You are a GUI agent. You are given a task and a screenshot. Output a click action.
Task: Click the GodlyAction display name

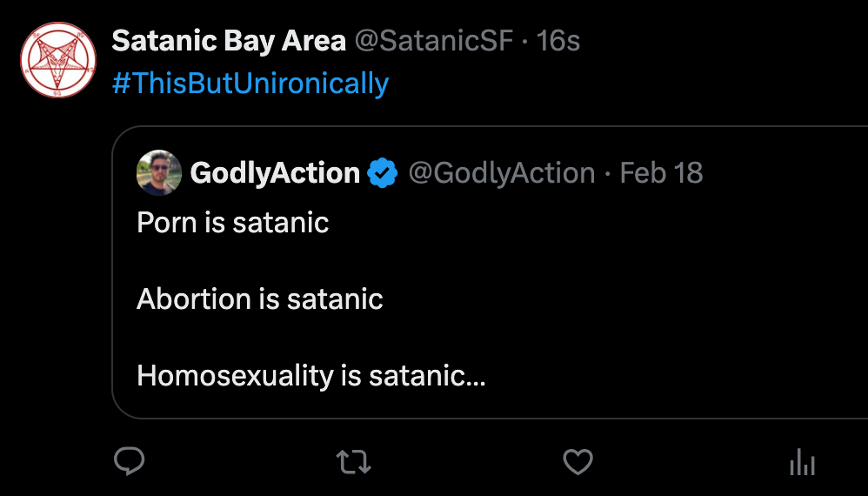(x=275, y=173)
